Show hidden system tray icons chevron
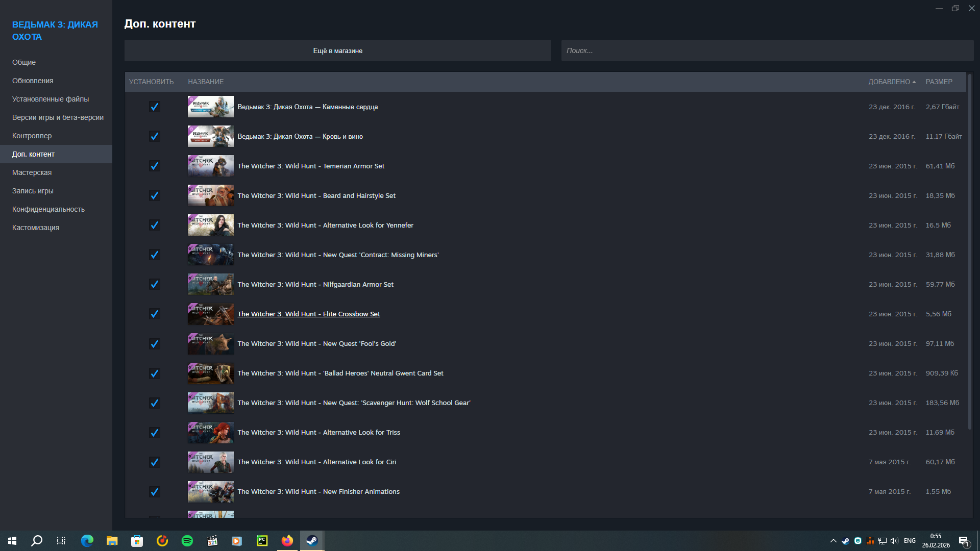The image size is (980, 551). pyautogui.click(x=833, y=541)
